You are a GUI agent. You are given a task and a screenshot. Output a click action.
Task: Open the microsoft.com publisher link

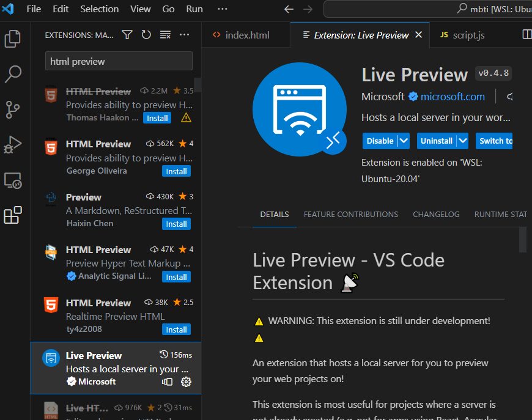click(x=453, y=97)
